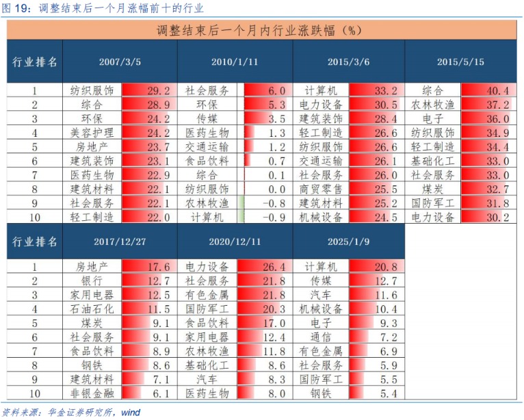The image size is (524, 420).
Task: Click the 行业排名 header beside 2017/12/27
Action: (x=36, y=243)
